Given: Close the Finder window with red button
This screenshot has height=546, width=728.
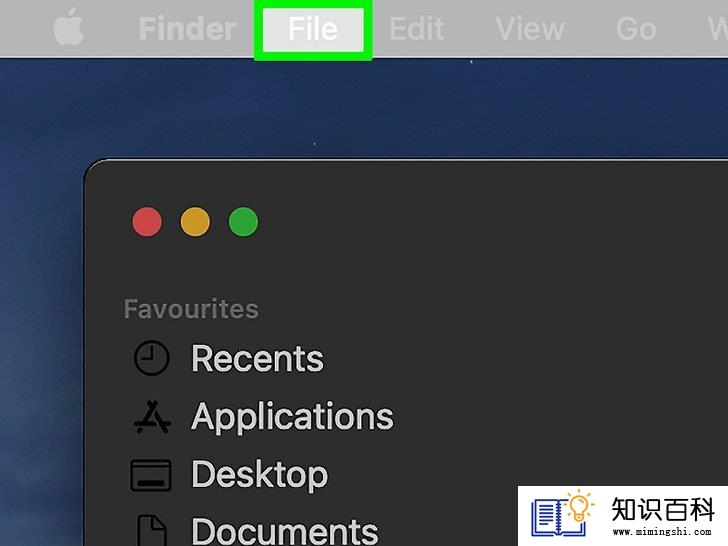Looking at the screenshot, I should (147, 222).
